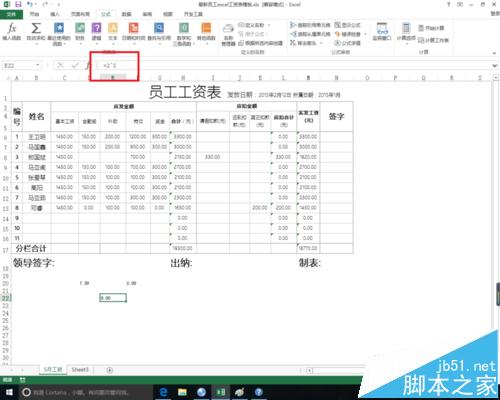Switch to the Insert tab

55,14
